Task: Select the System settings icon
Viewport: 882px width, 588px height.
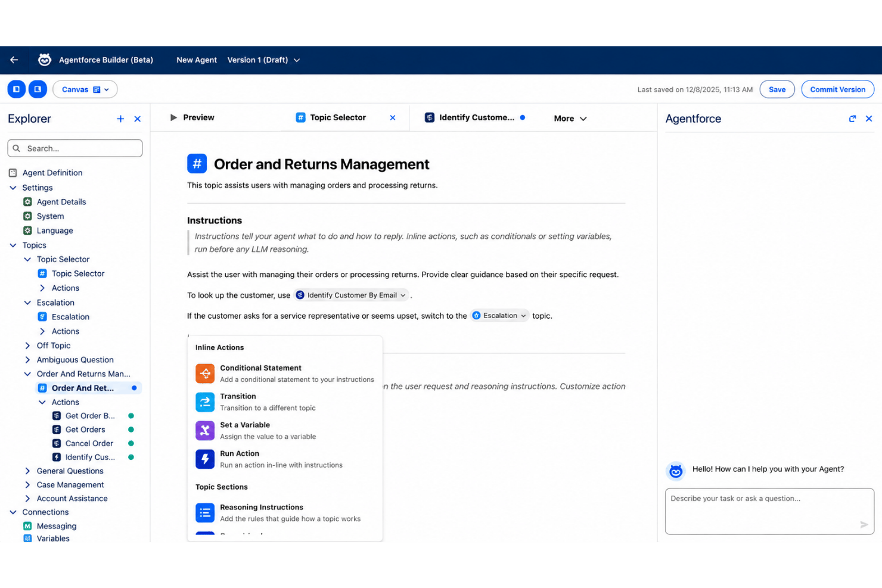Action: click(27, 216)
